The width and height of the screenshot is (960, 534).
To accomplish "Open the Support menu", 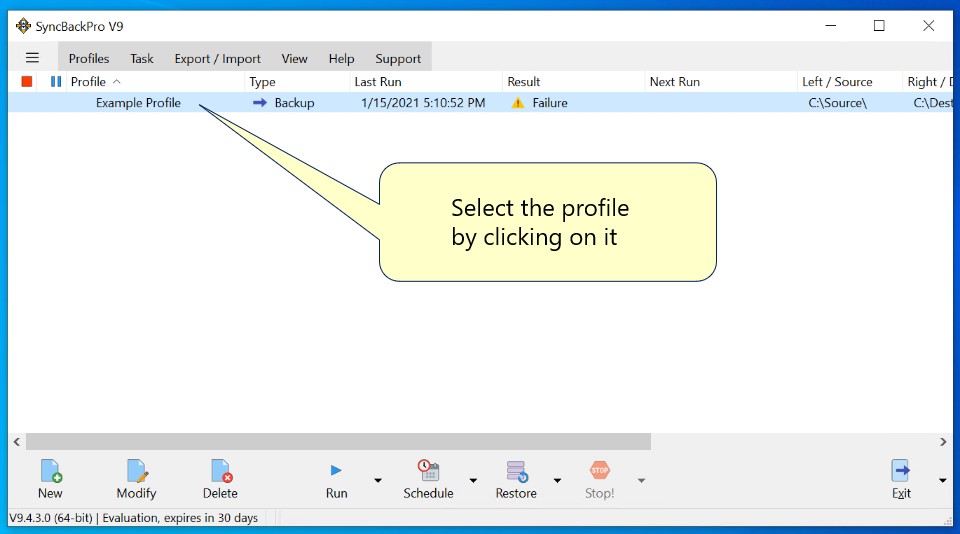I will click(398, 59).
